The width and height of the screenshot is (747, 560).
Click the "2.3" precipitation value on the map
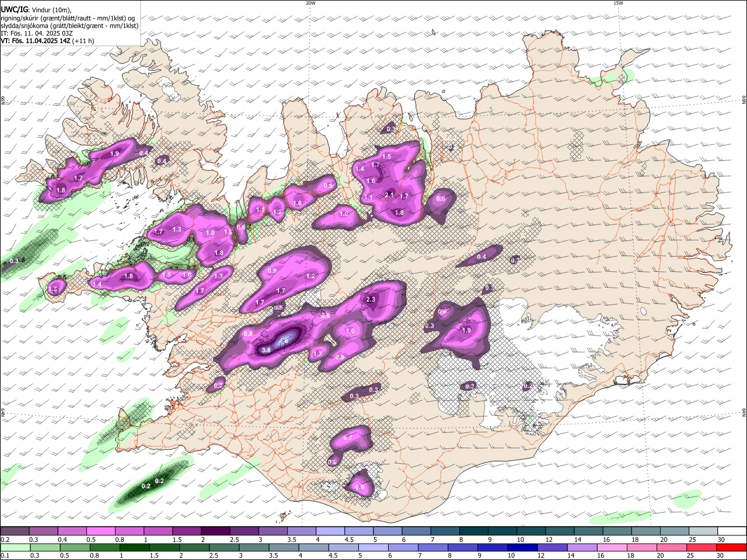[x=371, y=300]
